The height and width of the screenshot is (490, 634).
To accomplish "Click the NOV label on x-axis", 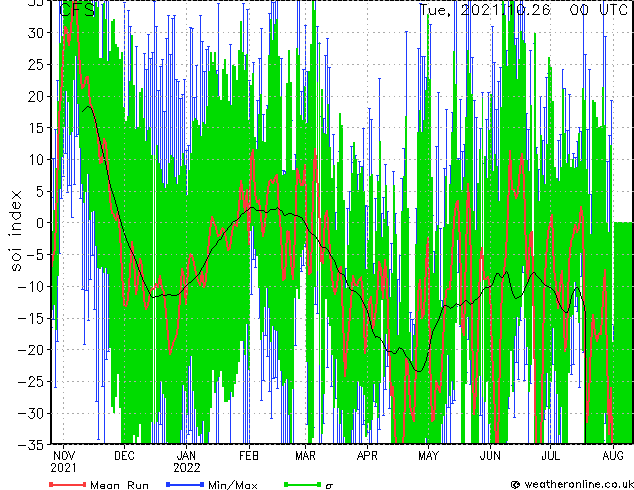I will pyautogui.click(x=63, y=456).
